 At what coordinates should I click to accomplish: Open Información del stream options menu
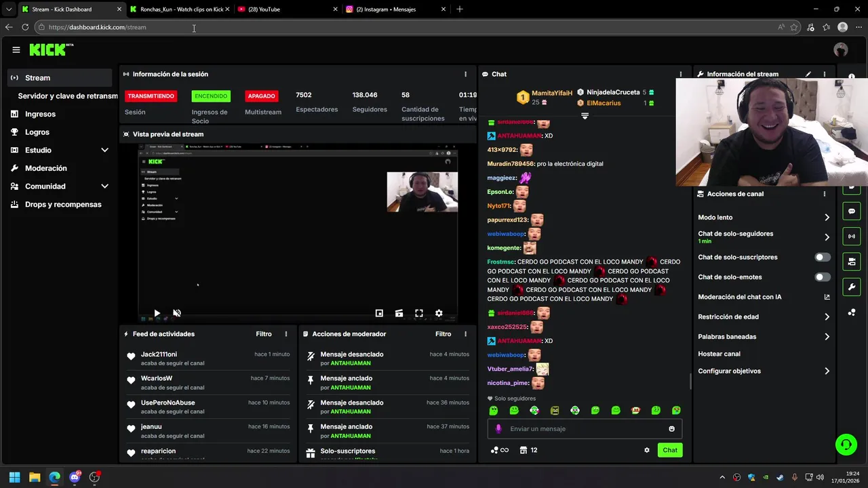point(825,74)
